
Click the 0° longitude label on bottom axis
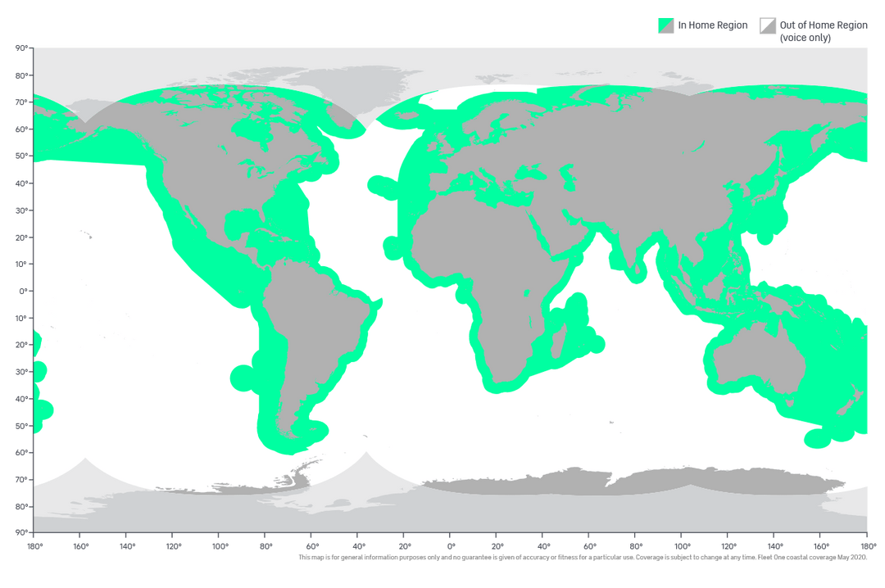451,545
